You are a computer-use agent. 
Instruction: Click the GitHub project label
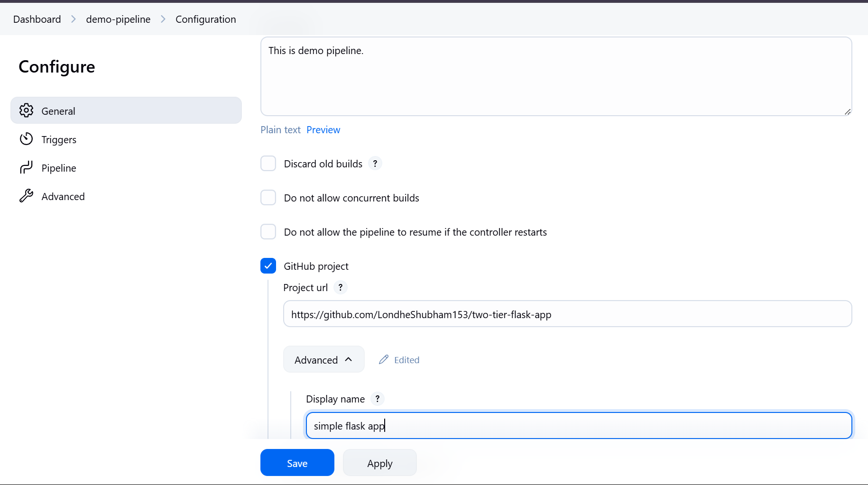(x=316, y=266)
